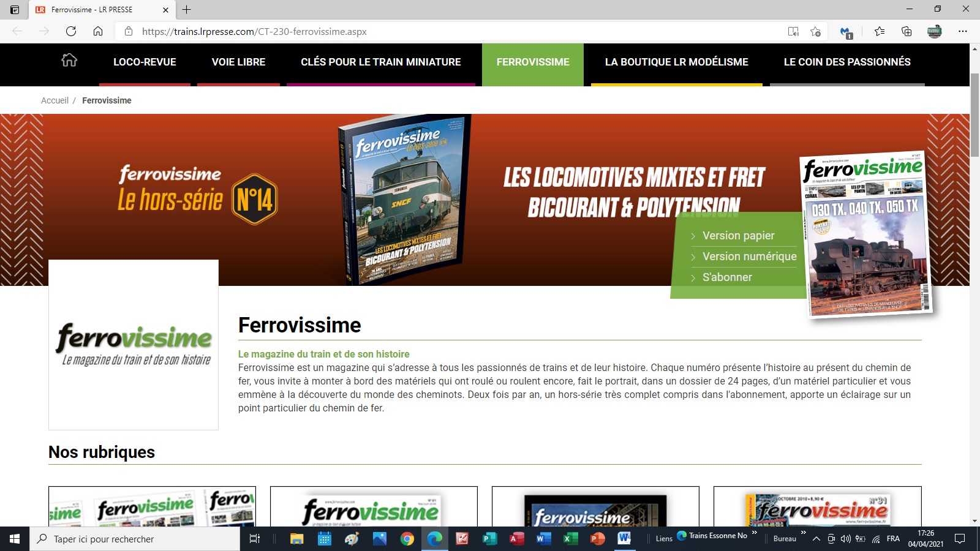
Task: Expand the Liens toolbar chevron
Action: coord(755,533)
